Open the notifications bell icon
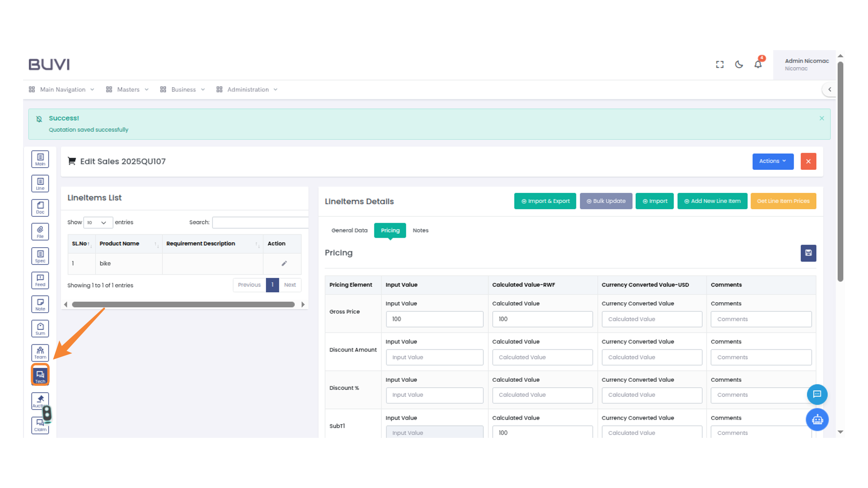868x488 pixels. 758,64
